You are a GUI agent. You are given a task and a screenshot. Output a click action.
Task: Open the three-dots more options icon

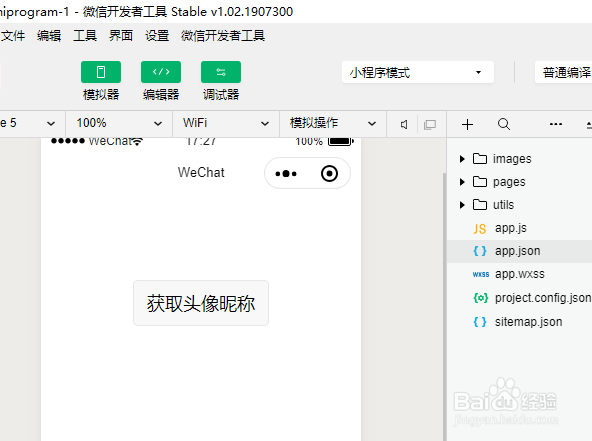(556, 124)
